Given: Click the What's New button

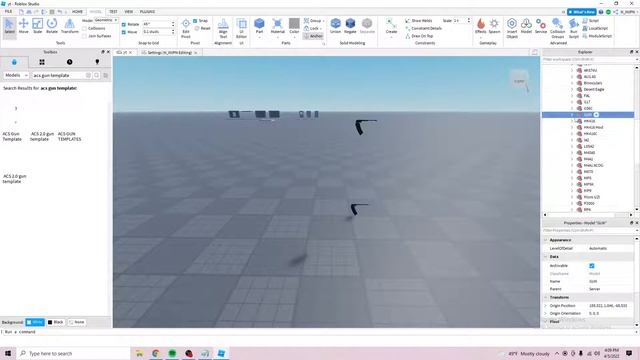Looking at the screenshot, I should coord(582,12).
